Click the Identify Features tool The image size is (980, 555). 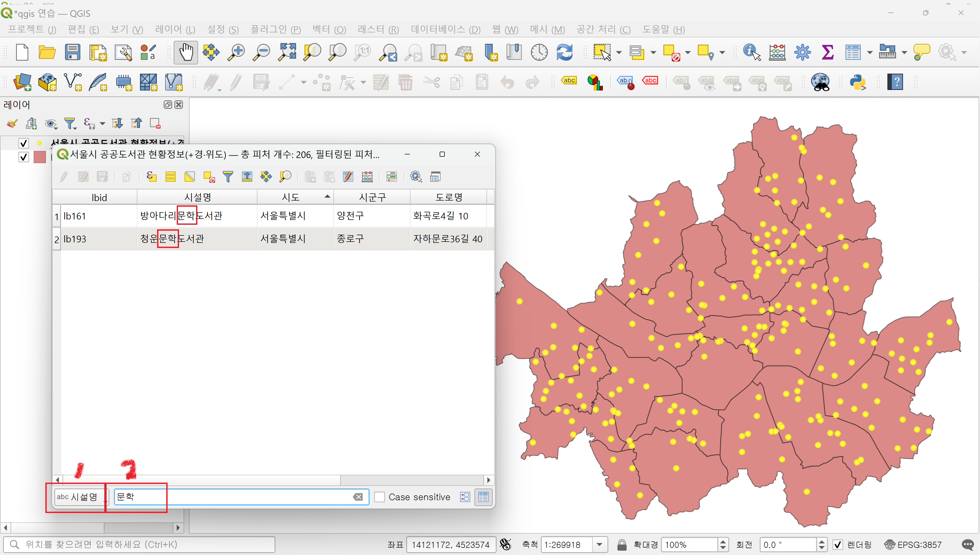(x=751, y=52)
